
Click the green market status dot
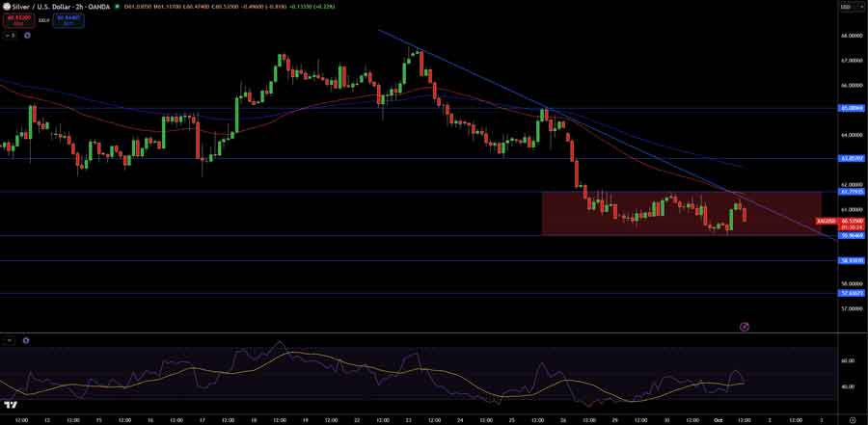coord(118,7)
